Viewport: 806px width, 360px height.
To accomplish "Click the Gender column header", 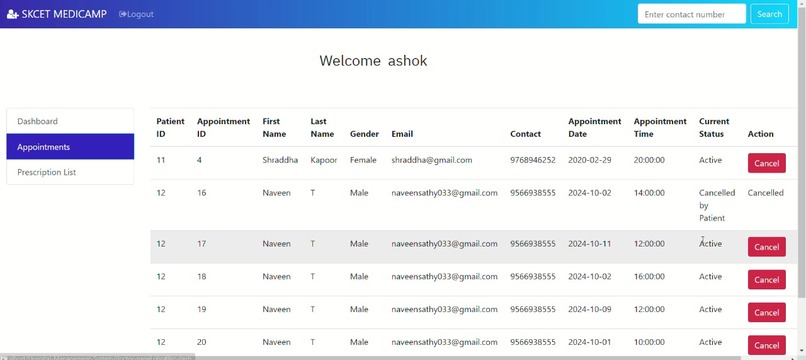I will (364, 134).
